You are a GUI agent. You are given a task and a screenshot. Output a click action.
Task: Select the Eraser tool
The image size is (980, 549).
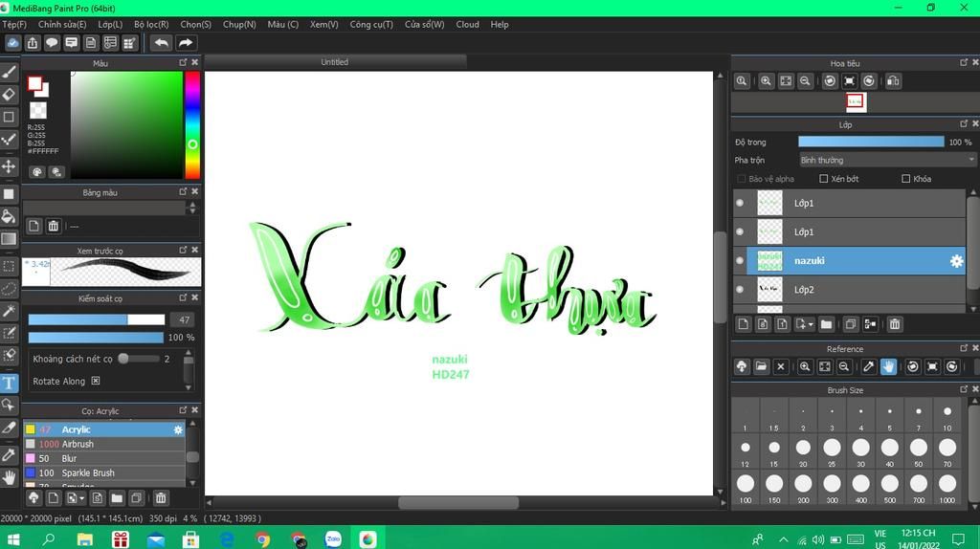pos(9,95)
